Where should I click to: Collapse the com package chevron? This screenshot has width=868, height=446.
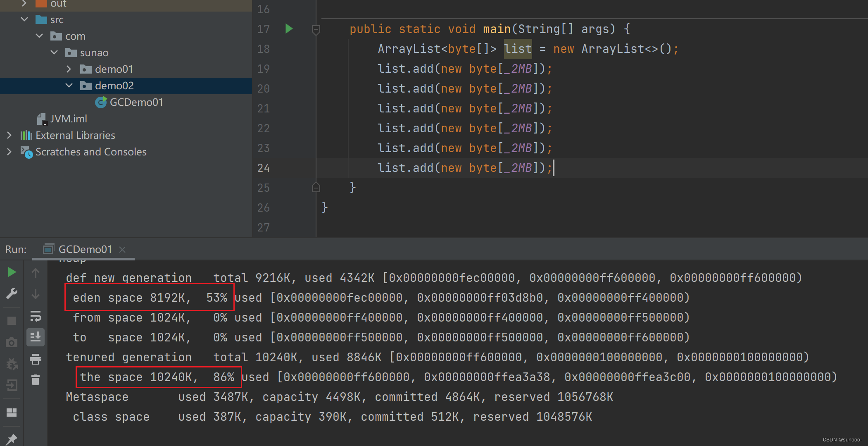click(39, 36)
